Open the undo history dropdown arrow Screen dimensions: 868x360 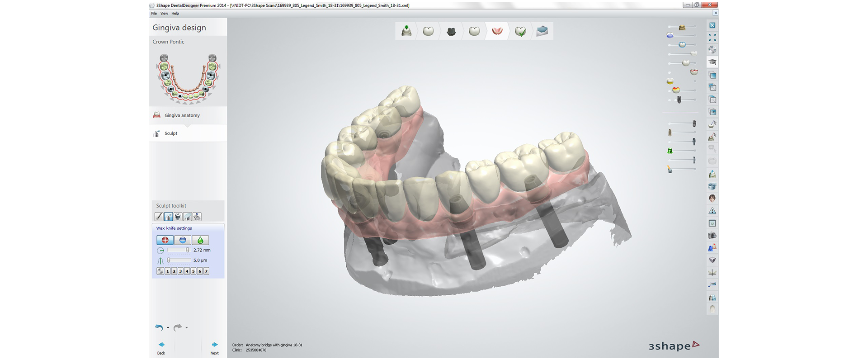168,328
